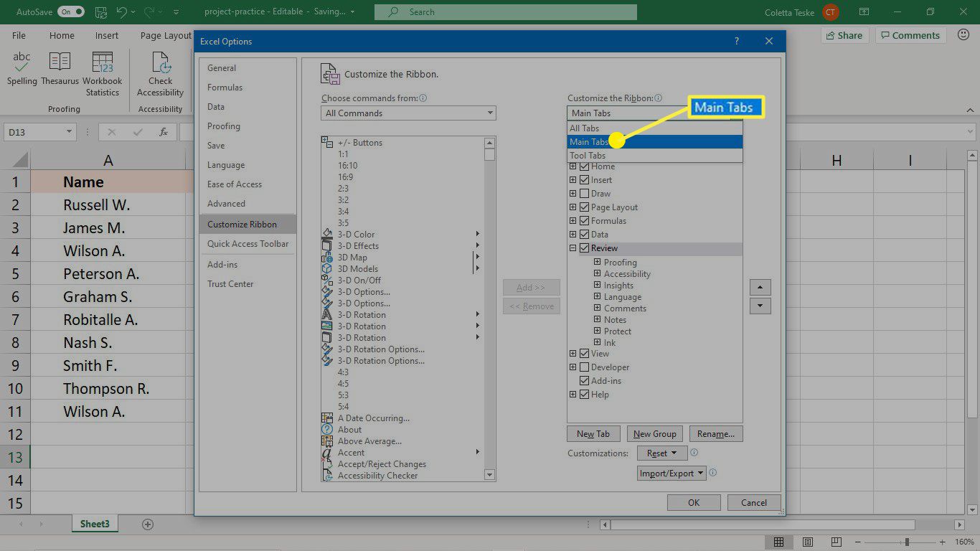980x551 pixels.
Task: Click the Undo icon in title bar
Action: click(x=122, y=12)
